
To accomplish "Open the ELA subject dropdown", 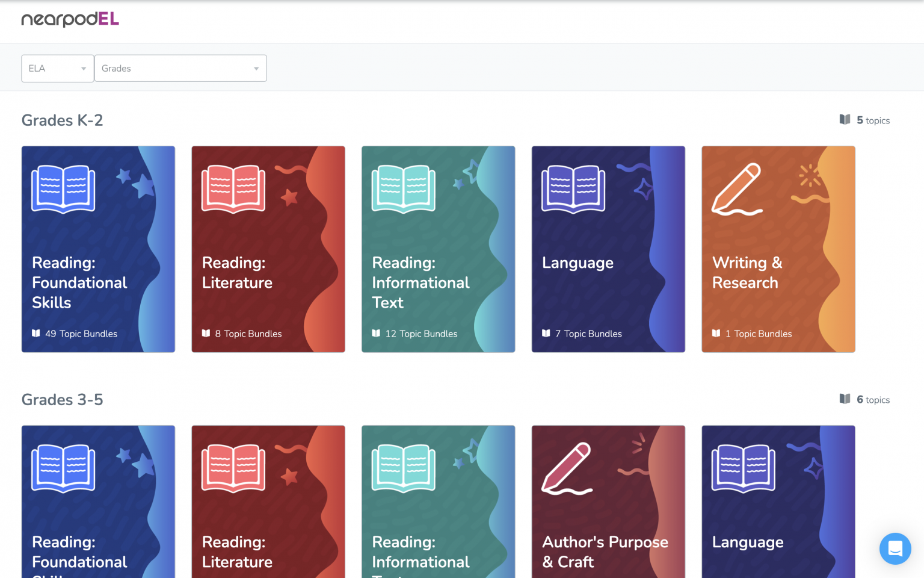I will click(x=57, y=68).
